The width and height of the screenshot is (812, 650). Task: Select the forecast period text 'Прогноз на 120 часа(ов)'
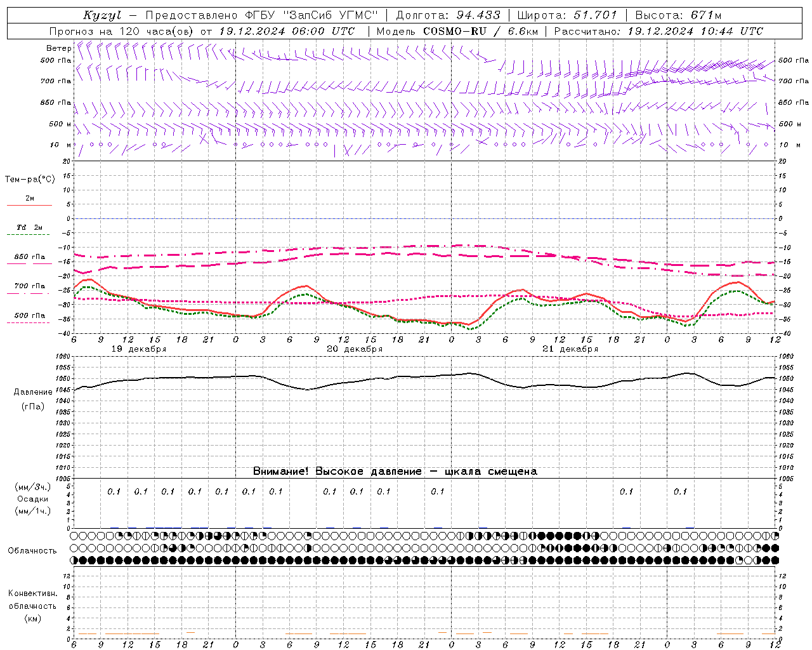coord(122,31)
